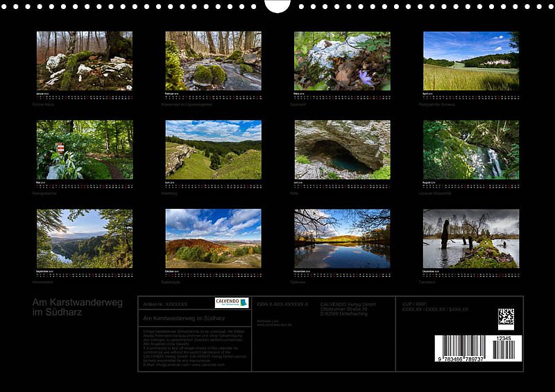Select the March purple flower photo

pyautogui.click(x=342, y=61)
